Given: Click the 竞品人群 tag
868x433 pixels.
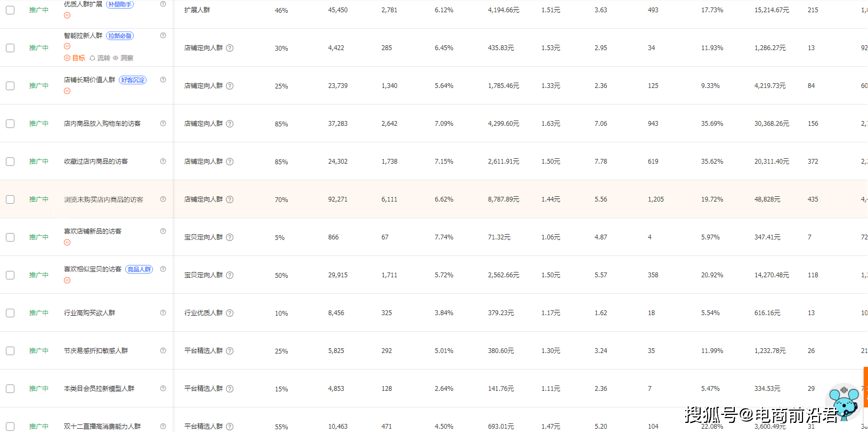Looking at the screenshot, I should [139, 269].
